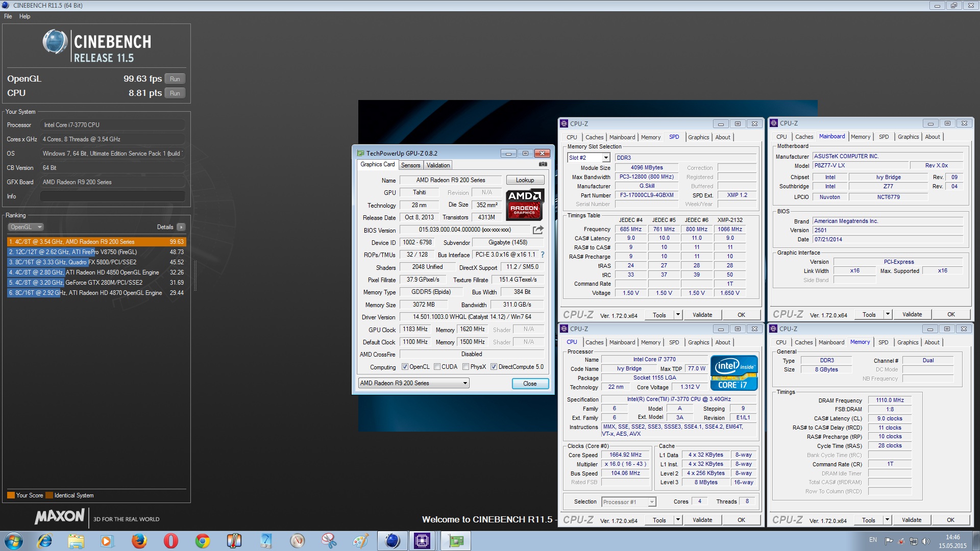Click the Action Center flag tray icon
The image size is (980, 551).
click(889, 541)
